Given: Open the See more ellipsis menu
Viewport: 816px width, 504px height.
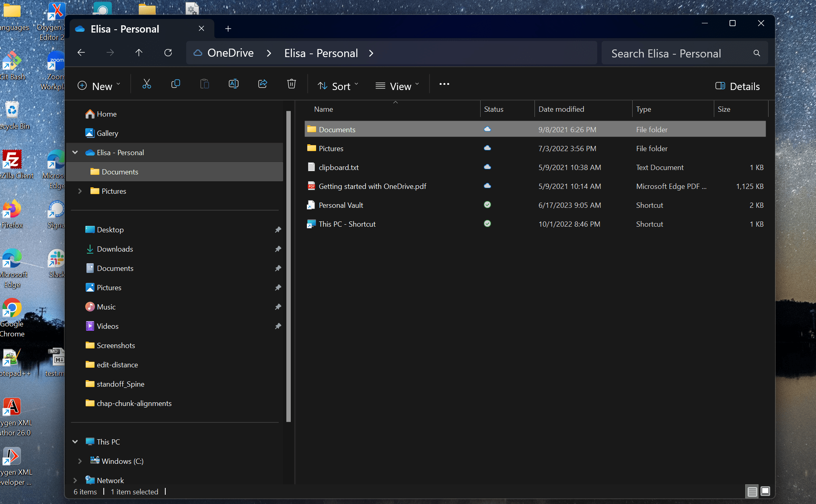Looking at the screenshot, I should point(444,84).
